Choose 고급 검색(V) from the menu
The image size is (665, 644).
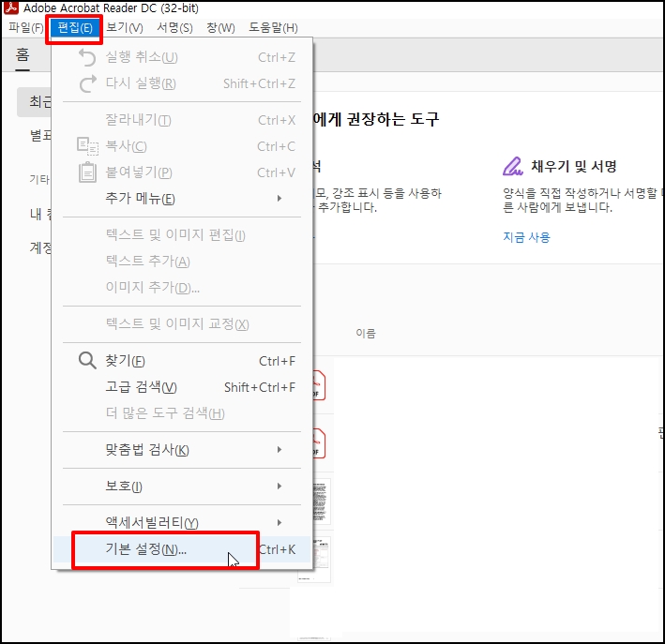pos(182,387)
